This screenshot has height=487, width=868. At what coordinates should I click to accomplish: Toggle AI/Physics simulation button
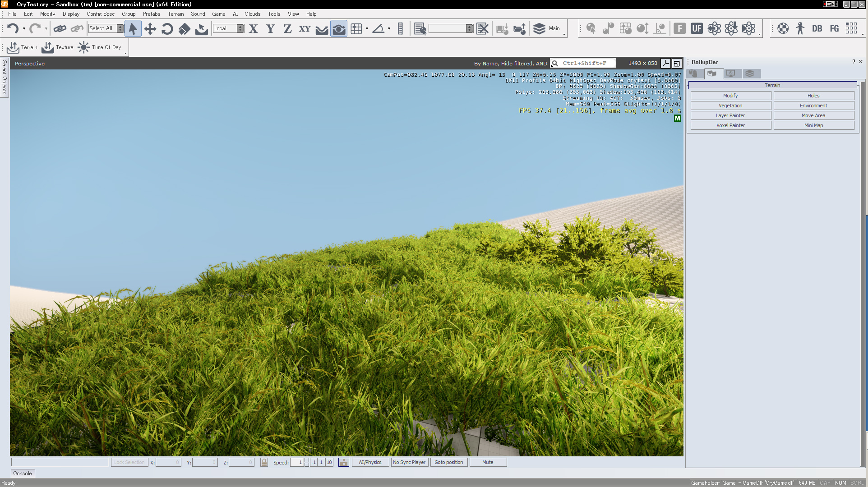point(370,462)
